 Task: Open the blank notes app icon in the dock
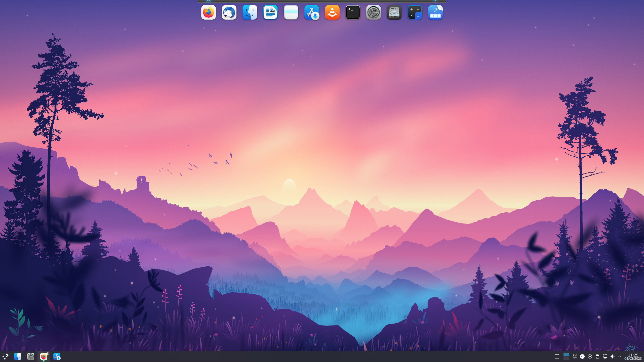291,12
